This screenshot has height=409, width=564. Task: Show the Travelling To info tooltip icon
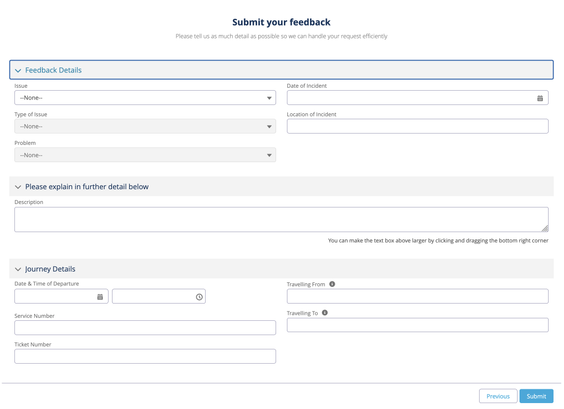(x=324, y=313)
